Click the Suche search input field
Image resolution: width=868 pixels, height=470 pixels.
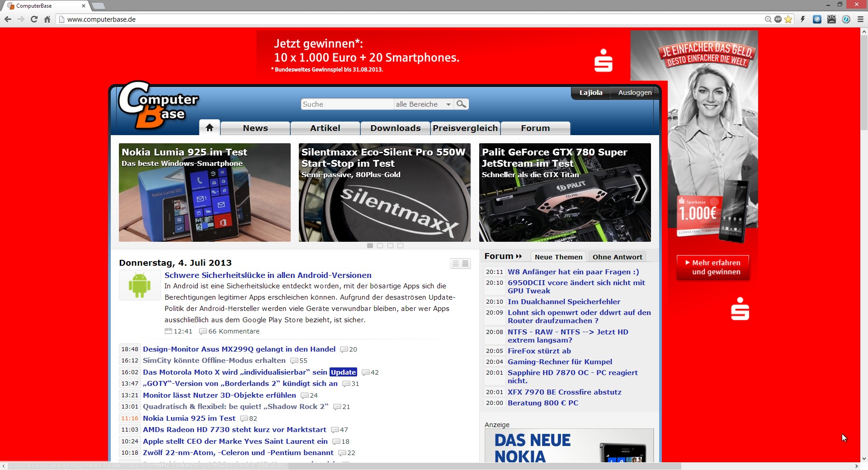point(347,104)
